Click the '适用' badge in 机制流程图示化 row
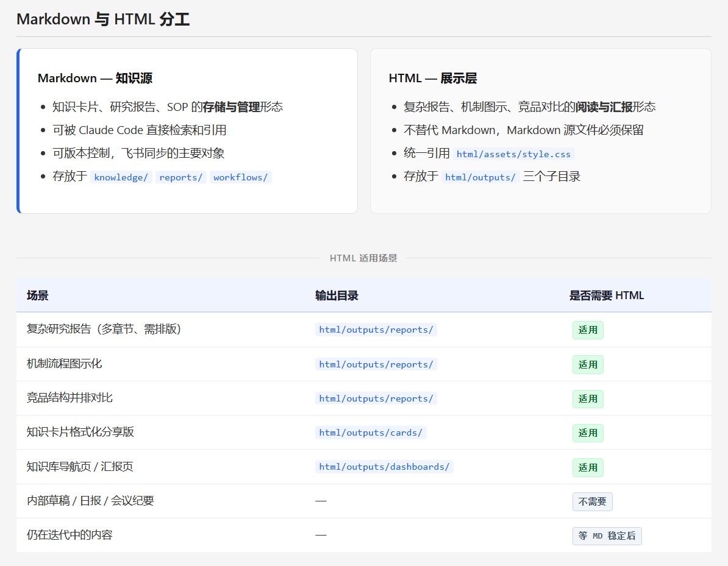The image size is (728, 566). pyautogui.click(x=588, y=365)
